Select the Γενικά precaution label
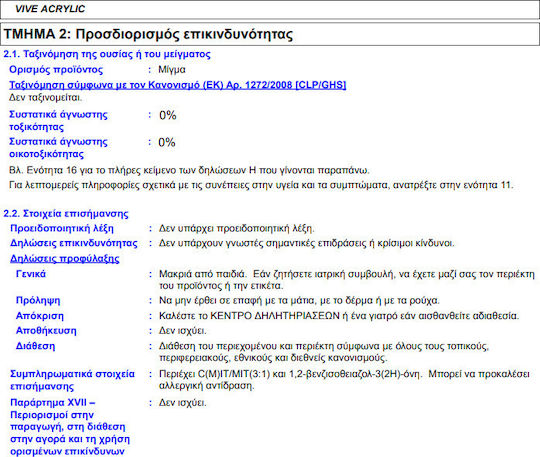The image size is (540, 457). [x=31, y=274]
